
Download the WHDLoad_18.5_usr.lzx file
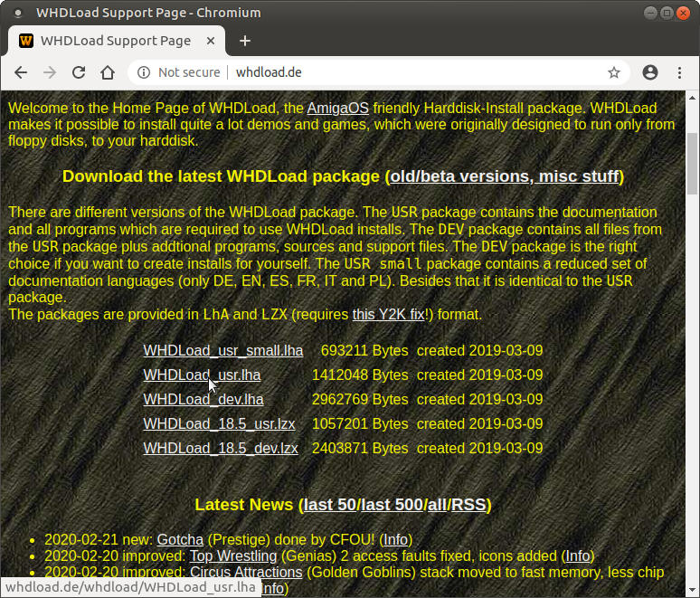point(220,424)
